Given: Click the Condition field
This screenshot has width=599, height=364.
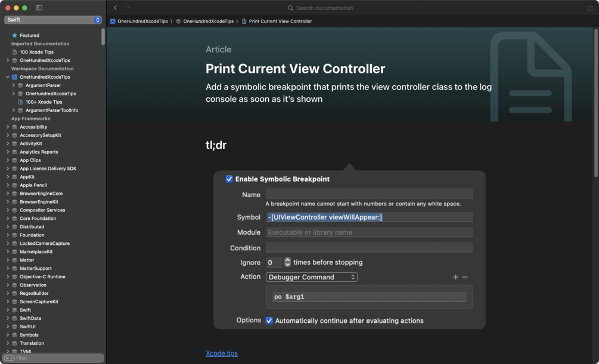Looking at the screenshot, I should (x=370, y=247).
